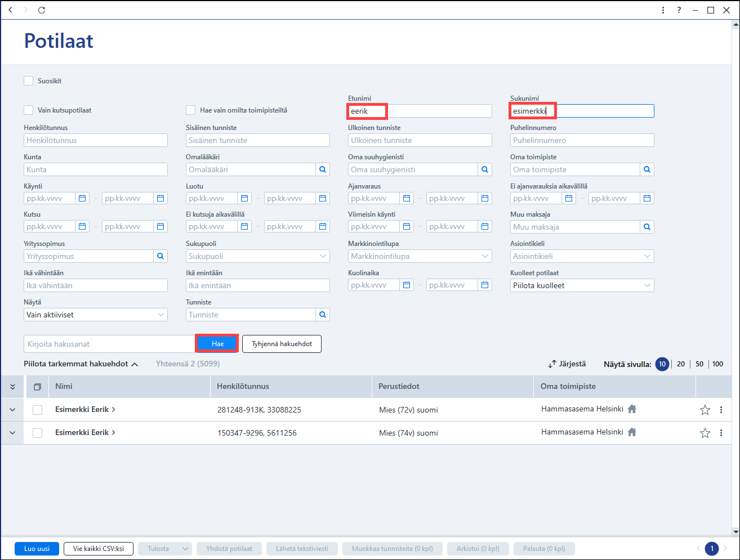The image size is (740, 560).
Task: Click into the Henkilötunnus input field
Action: [96, 140]
